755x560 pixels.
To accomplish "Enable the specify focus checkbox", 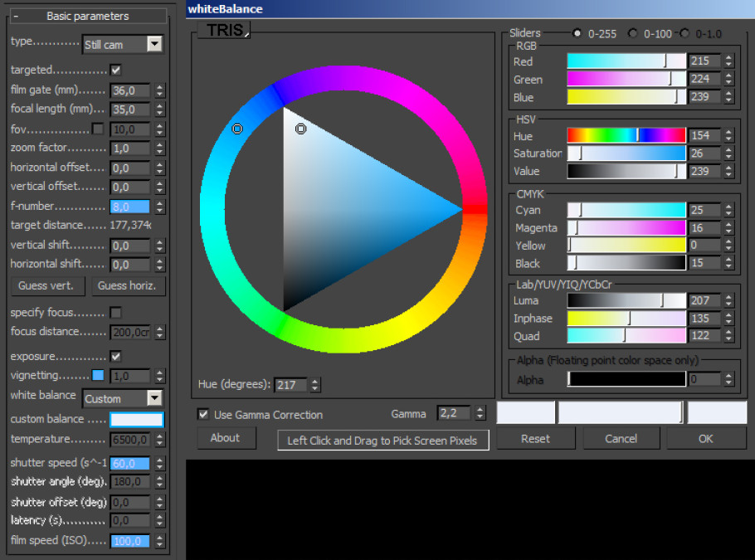I will pos(115,313).
